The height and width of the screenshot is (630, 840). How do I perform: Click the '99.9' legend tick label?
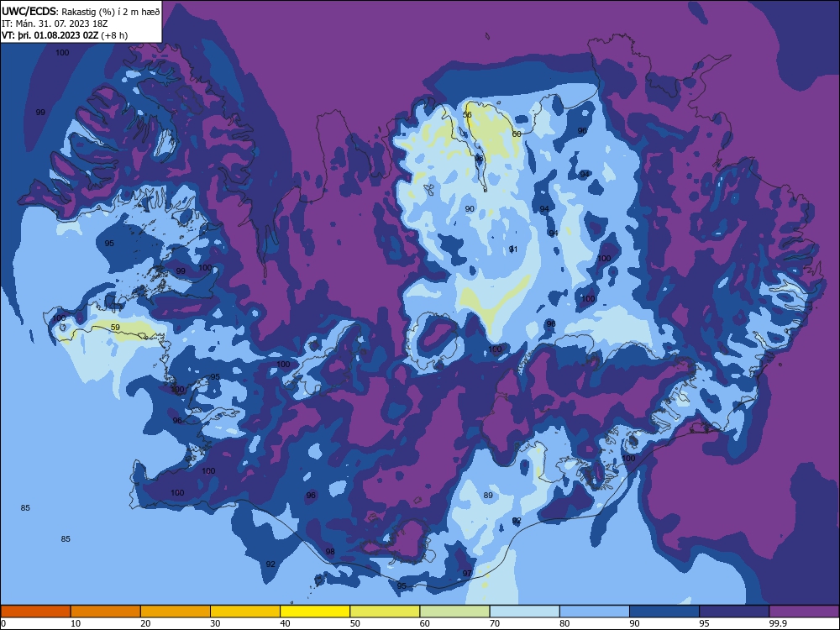(x=777, y=623)
